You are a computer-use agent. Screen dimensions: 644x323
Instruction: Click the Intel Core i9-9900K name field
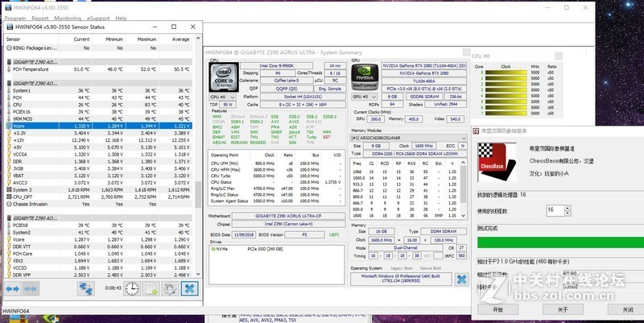(276, 66)
